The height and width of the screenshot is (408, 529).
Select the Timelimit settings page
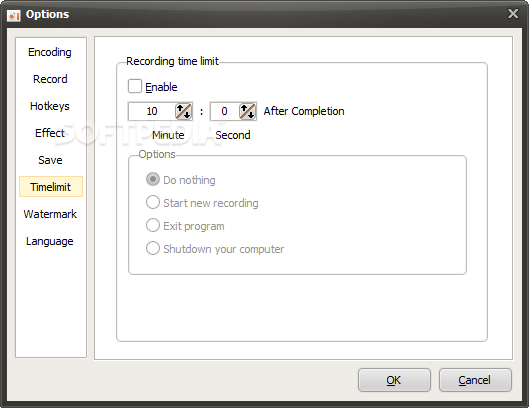coord(51,187)
